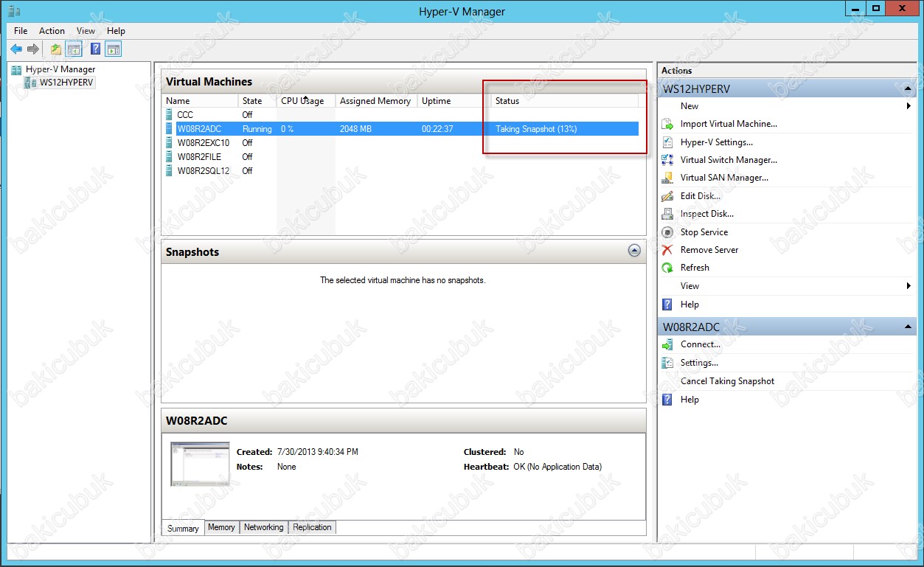Click Cancel Taking Snapshot action

click(727, 381)
